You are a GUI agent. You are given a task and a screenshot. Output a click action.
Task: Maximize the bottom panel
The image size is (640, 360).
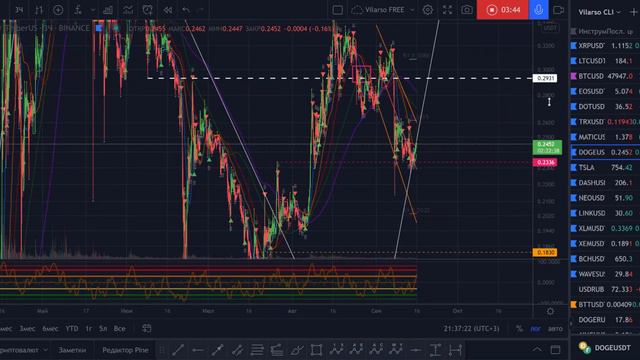556,349
